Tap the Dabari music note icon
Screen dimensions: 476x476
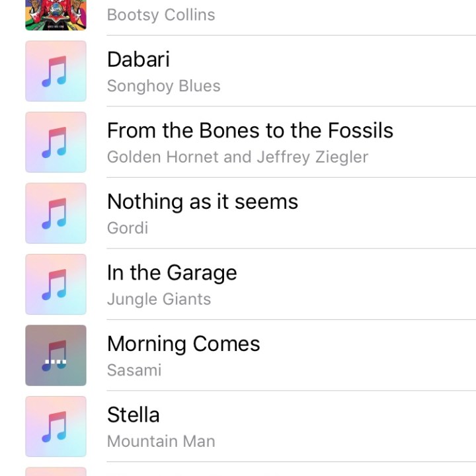tap(56, 71)
